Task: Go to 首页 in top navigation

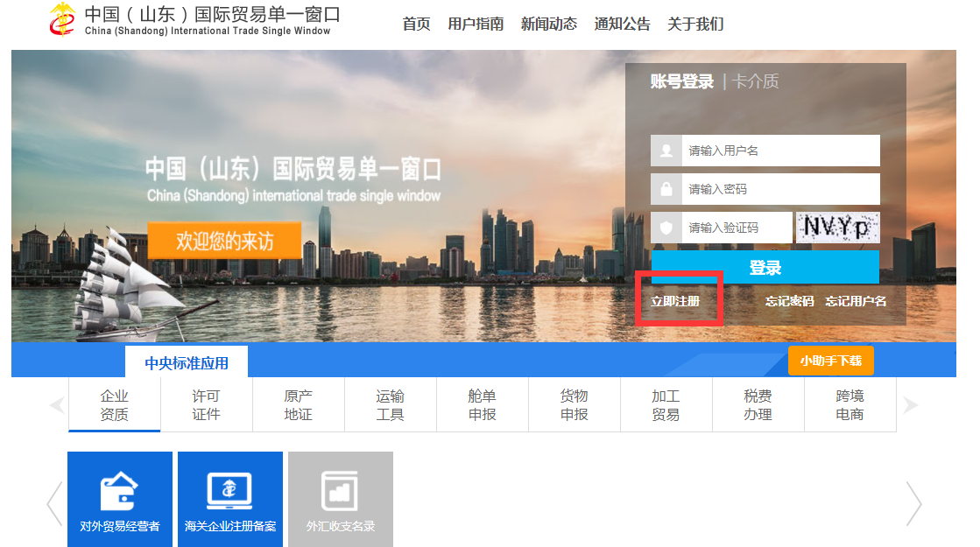Action: click(x=416, y=25)
